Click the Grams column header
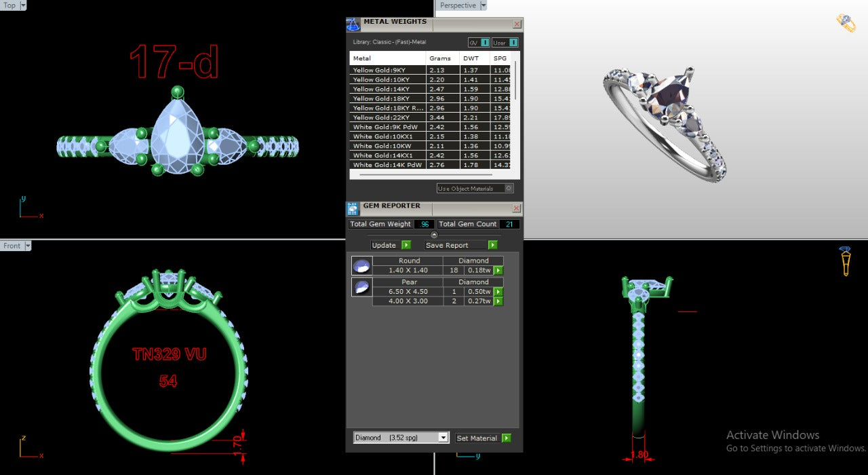Image resolution: width=868 pixels, height=475 pixels. 444,58
